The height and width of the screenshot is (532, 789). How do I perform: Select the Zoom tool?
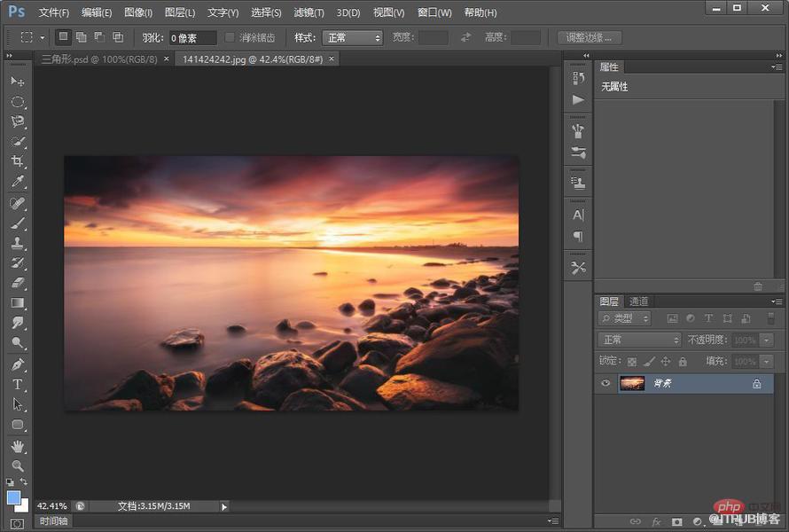point(18,465)
